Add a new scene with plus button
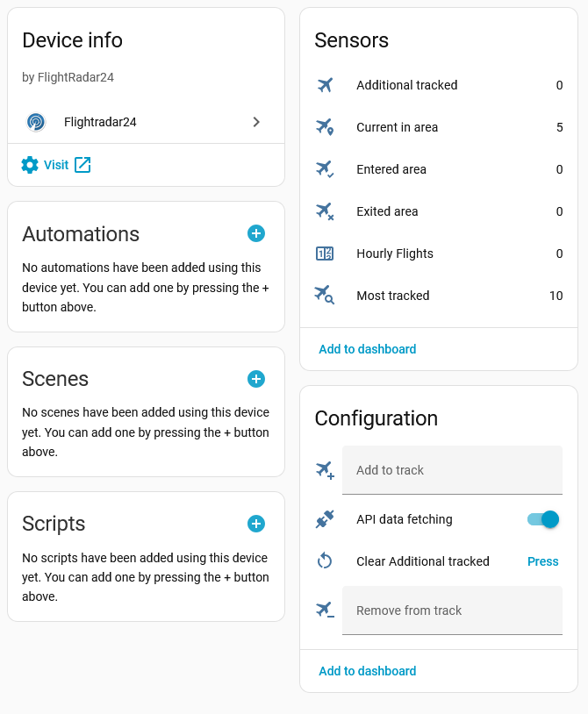 256,379
